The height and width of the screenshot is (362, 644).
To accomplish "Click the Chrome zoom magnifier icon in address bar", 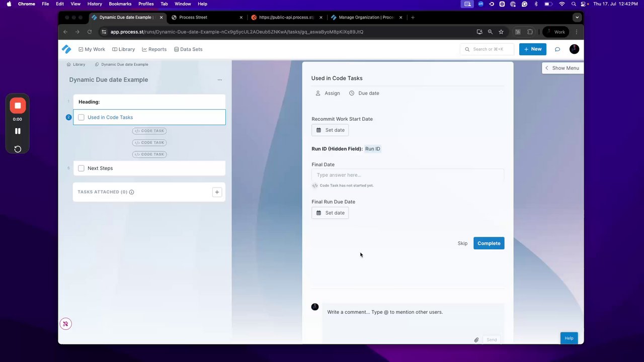I will (x=490, y=32).
